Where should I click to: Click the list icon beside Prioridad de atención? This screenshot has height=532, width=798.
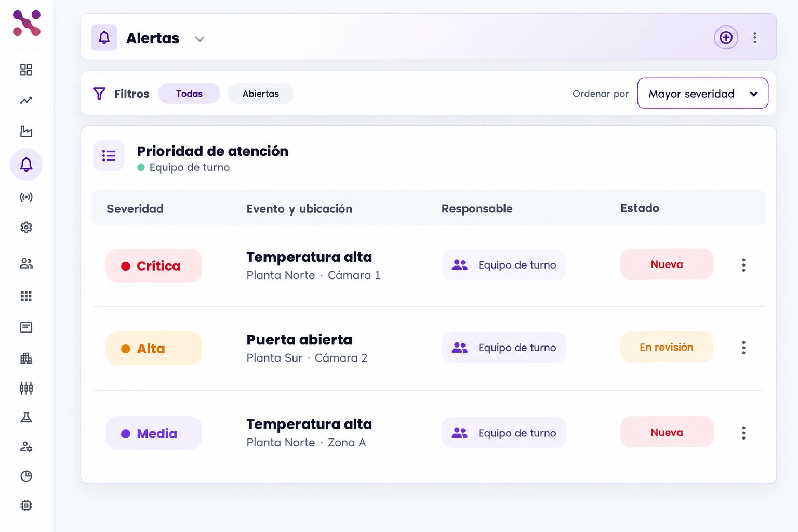(109, 155)
